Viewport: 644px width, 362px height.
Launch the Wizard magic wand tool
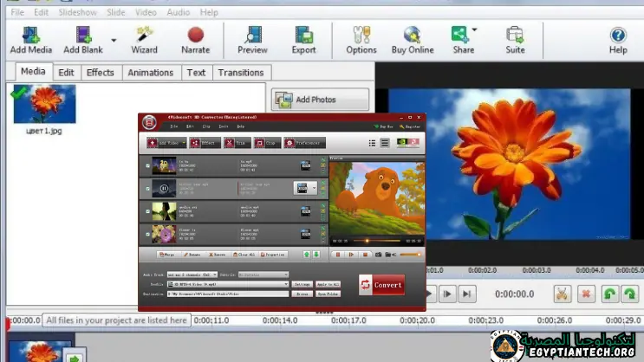[144, 35]
